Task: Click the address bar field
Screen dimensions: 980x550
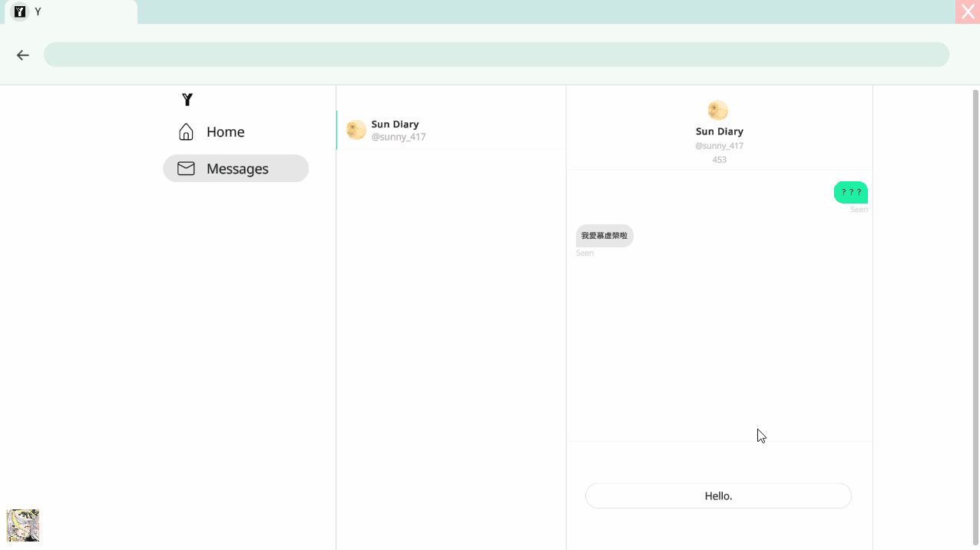Action: [x=496, y=55]
